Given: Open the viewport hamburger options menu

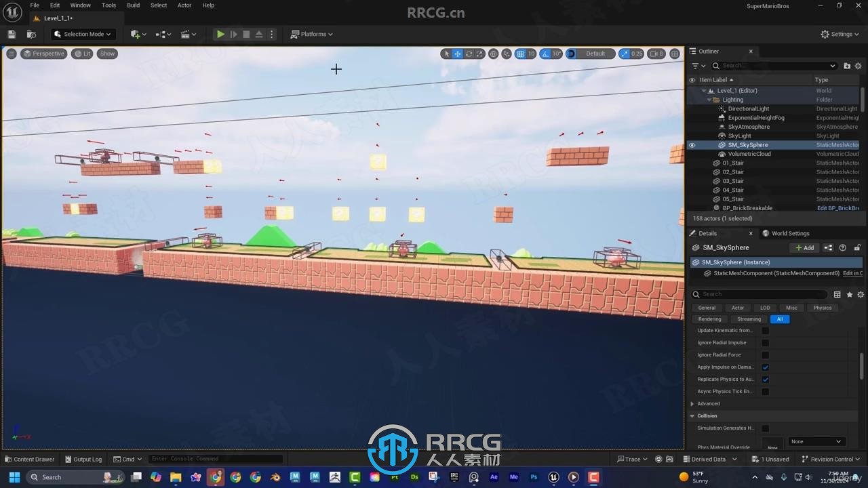Looking at the screenshot, I should (x=12, y=54).
